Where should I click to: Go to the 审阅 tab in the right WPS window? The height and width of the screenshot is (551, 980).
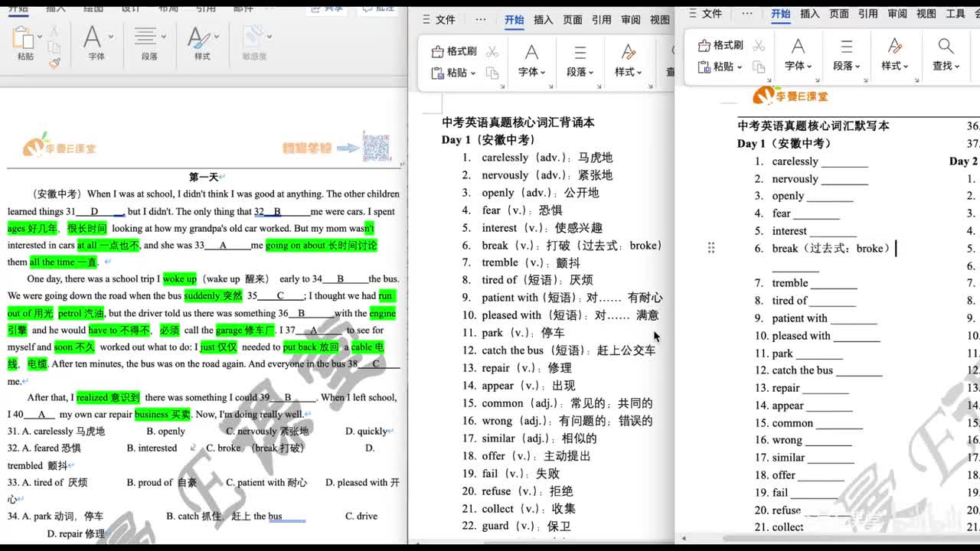(897, 14)
